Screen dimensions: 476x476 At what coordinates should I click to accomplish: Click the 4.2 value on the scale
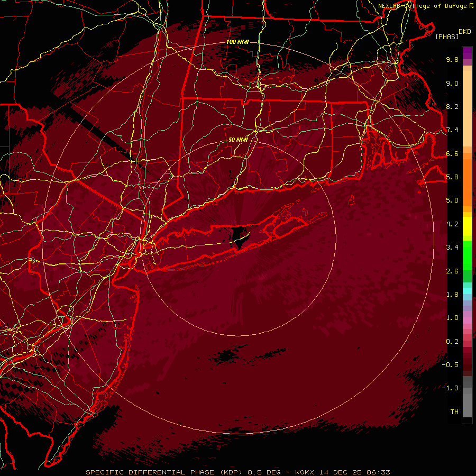pos(452,224)
